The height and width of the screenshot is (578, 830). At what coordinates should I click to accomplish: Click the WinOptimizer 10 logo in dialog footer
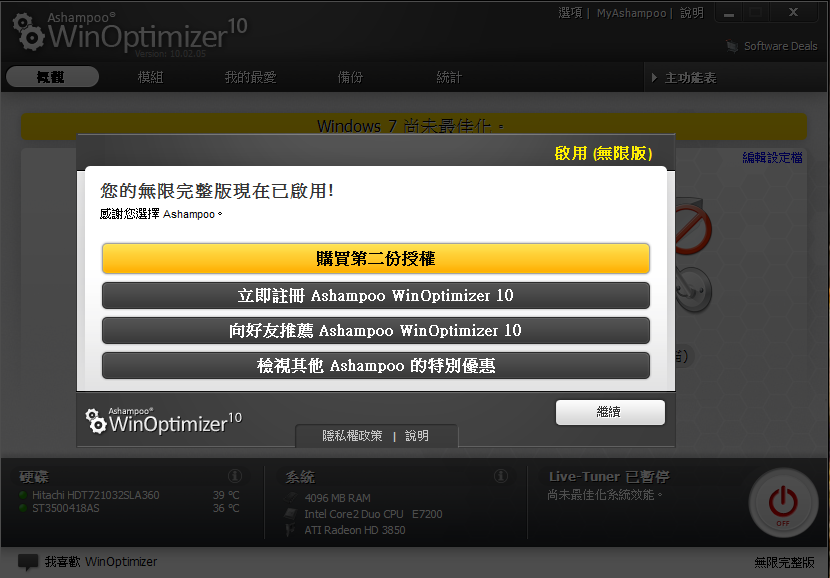click(164, 421)
